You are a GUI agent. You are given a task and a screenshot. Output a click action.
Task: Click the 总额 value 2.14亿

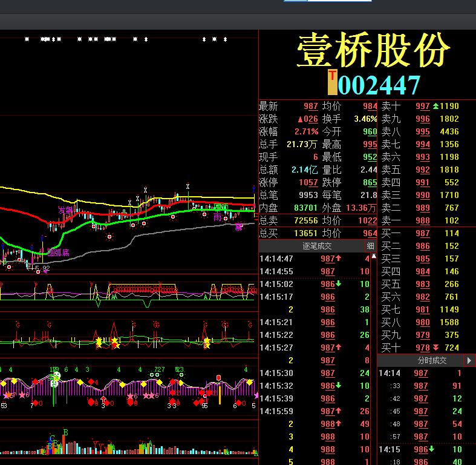[304, 170]
